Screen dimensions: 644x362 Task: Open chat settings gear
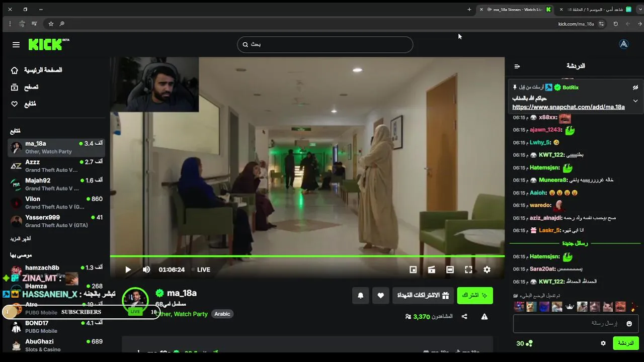603,343
